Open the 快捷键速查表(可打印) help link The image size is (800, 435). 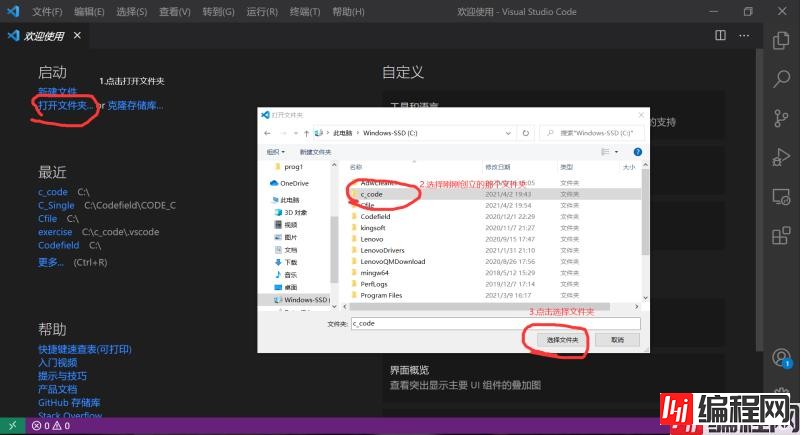click(85, 349)
